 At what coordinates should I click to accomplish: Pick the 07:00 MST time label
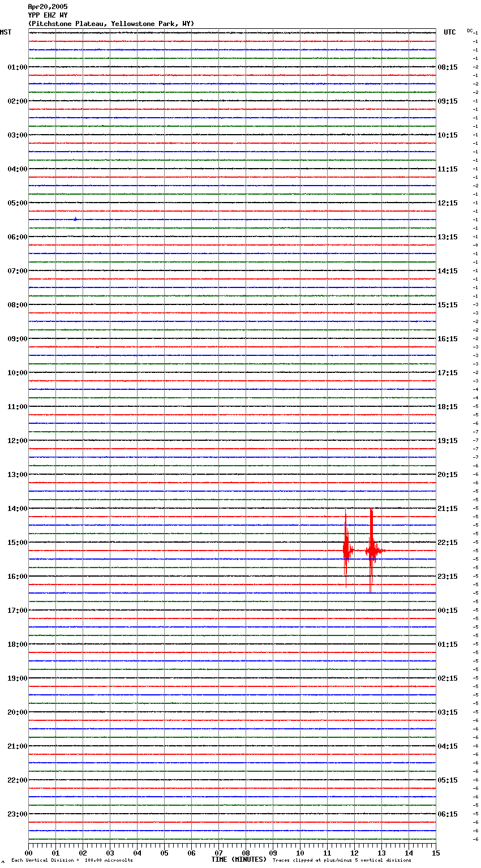coord(17,271)
